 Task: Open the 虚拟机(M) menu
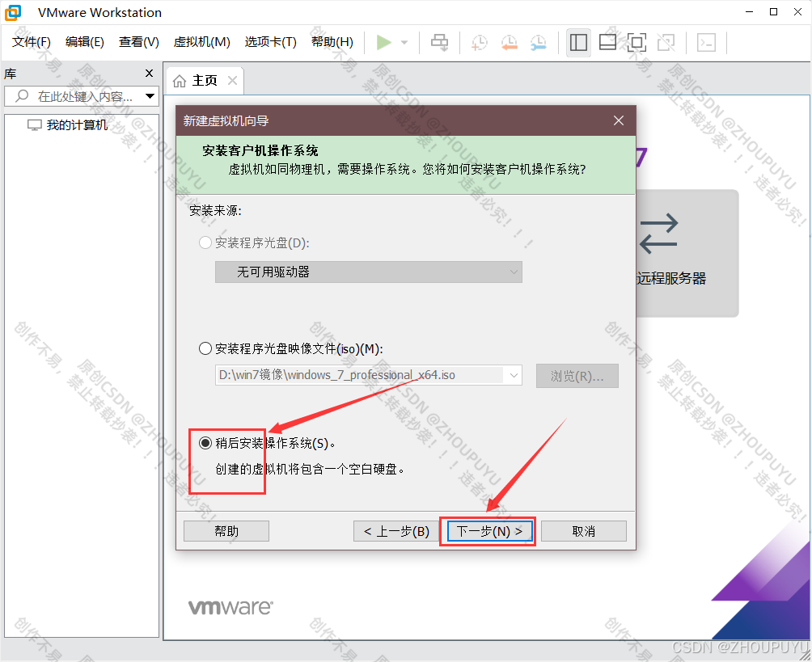coord(201,42)
